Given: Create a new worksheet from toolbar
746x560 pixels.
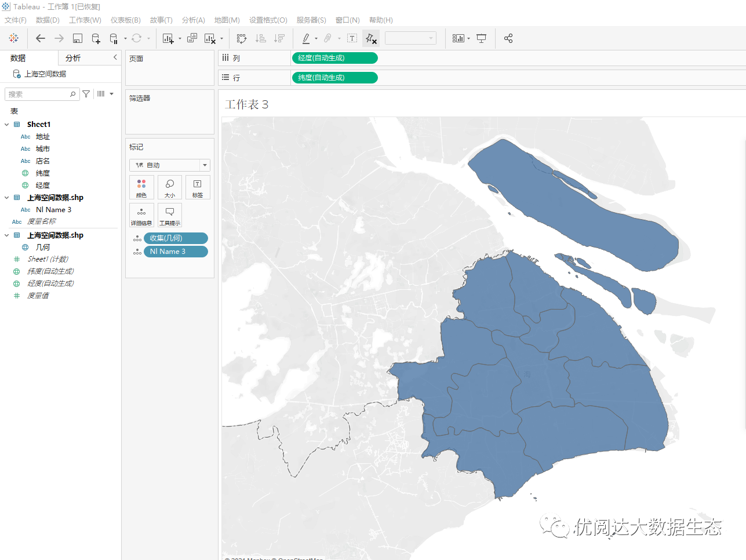Looking at the screenshot, I should tap(168, 38).
